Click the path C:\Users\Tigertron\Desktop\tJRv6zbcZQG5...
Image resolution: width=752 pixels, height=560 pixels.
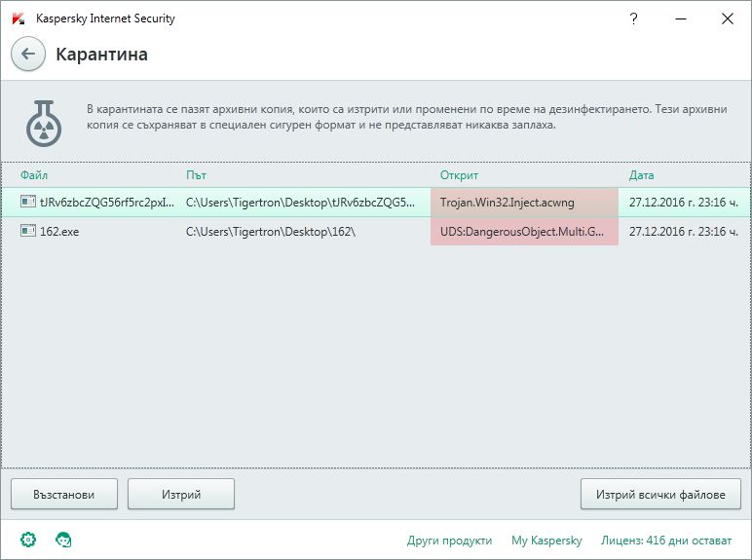pos(300,203)
